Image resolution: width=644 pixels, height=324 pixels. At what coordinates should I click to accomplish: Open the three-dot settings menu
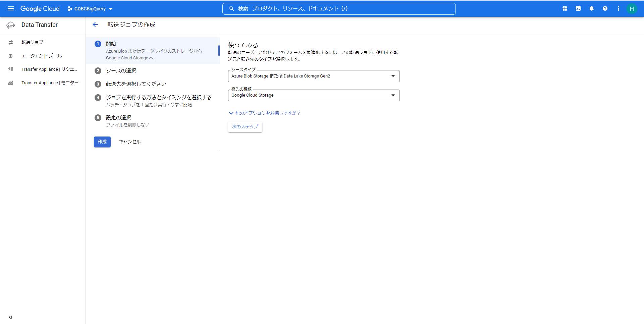[619, 9]
